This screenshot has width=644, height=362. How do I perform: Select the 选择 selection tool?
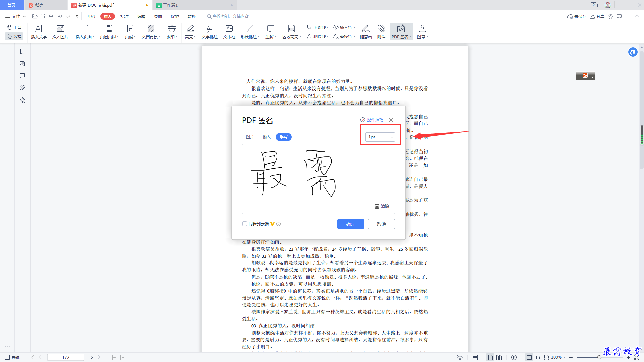click(x=14, y=36)
